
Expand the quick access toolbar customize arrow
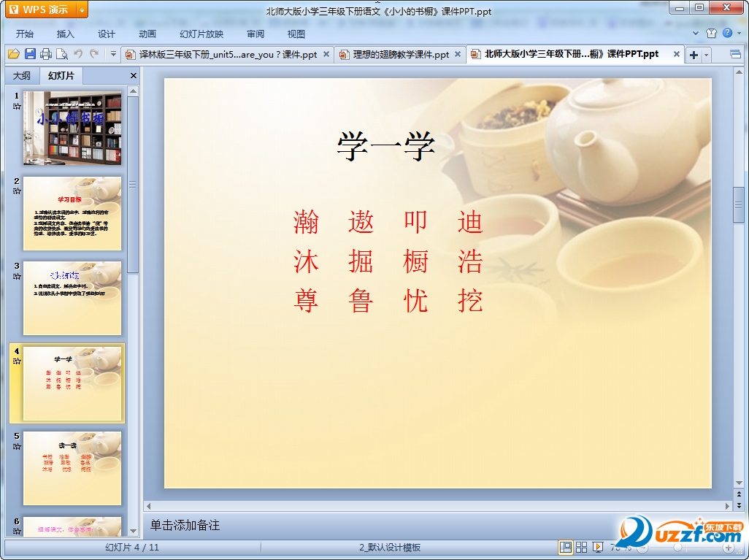(113, 54)
